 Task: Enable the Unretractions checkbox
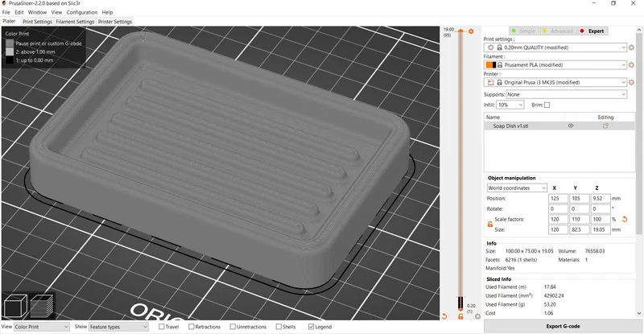point(233,327)
